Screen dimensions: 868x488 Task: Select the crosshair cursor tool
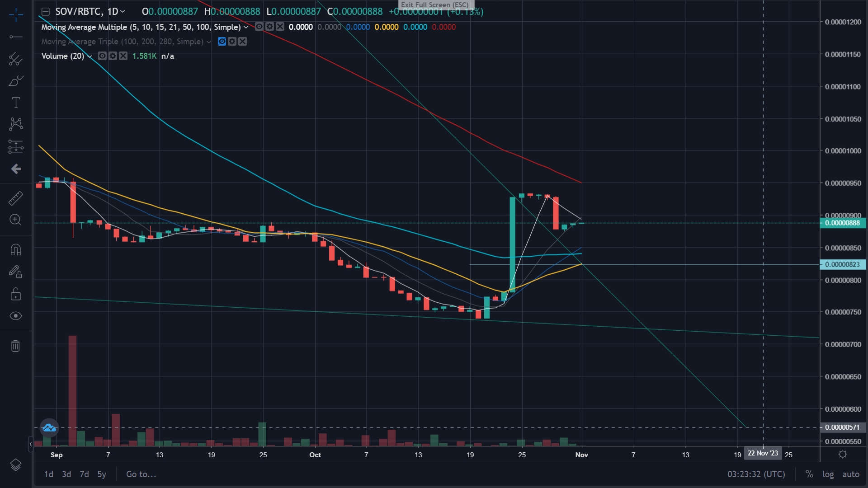click(x=16, y=14)
